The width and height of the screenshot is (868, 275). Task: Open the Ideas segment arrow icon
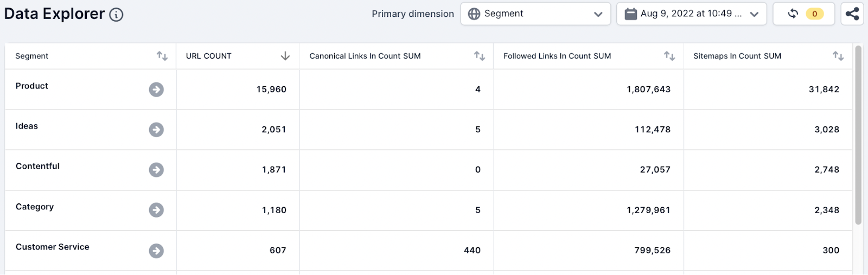[x=156, y=130]
